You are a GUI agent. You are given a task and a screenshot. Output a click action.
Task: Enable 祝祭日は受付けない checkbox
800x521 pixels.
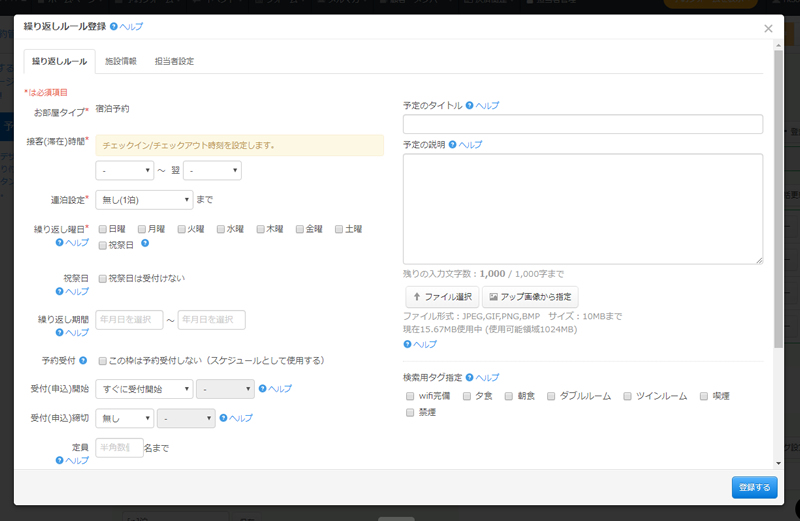click(x=102, y=278)
